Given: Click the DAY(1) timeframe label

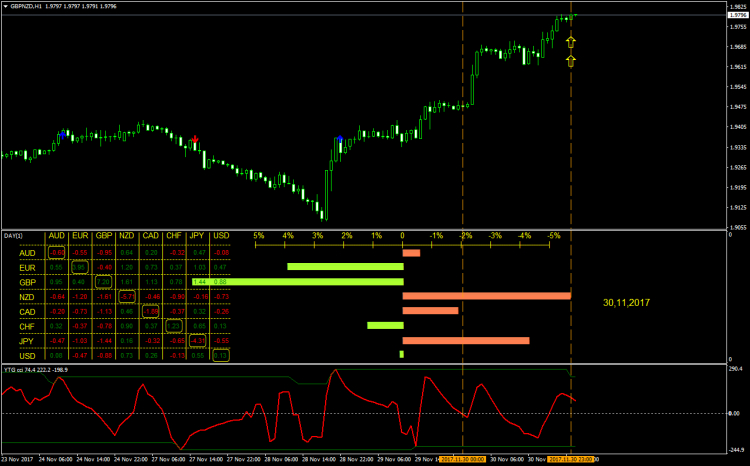Looking at the screenshot, I should [x=13, y=236].
